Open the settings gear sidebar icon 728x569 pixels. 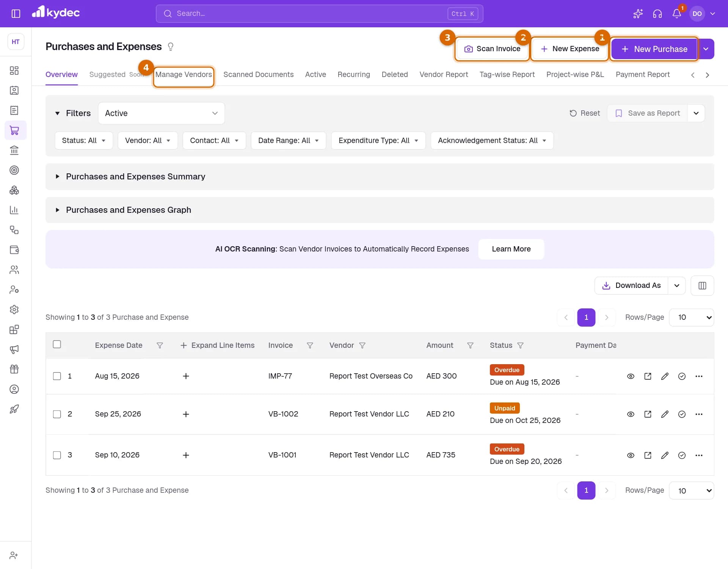[x=14, y=310]
